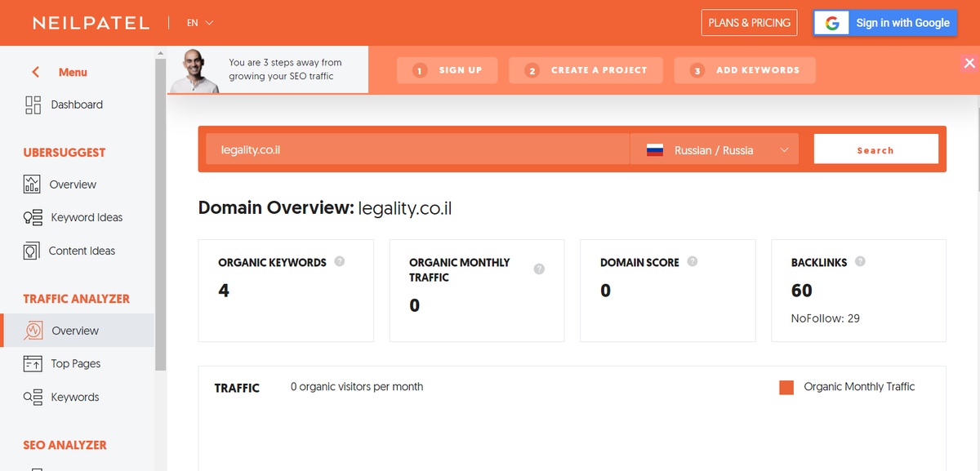Viewport: 980px width, 471px height.
Task: Click the Menu label in sidebar
Action: click(73, 72)
